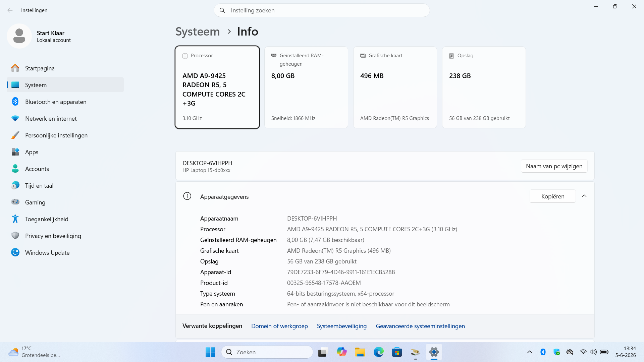
Task: Launch Microsoft Edge from the taskbar
Action: [x=379, y=352]
